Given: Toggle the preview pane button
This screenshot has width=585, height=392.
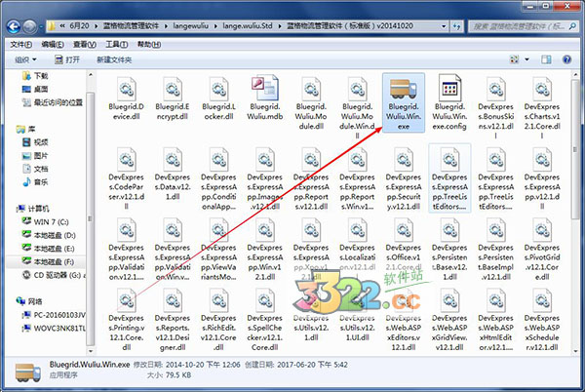Looking at the screenshot, I should point(546,59).
